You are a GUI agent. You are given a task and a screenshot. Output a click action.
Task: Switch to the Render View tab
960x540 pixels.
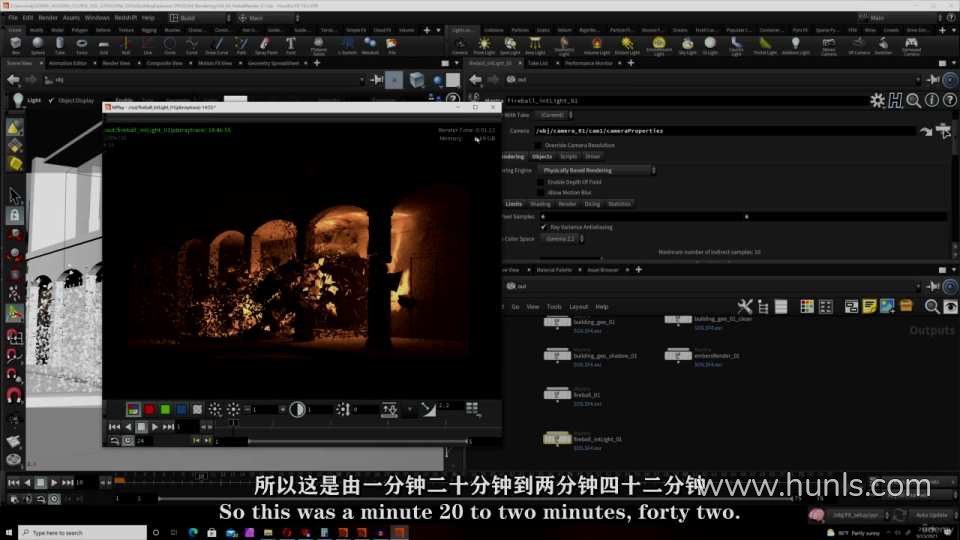pos(116,63)
